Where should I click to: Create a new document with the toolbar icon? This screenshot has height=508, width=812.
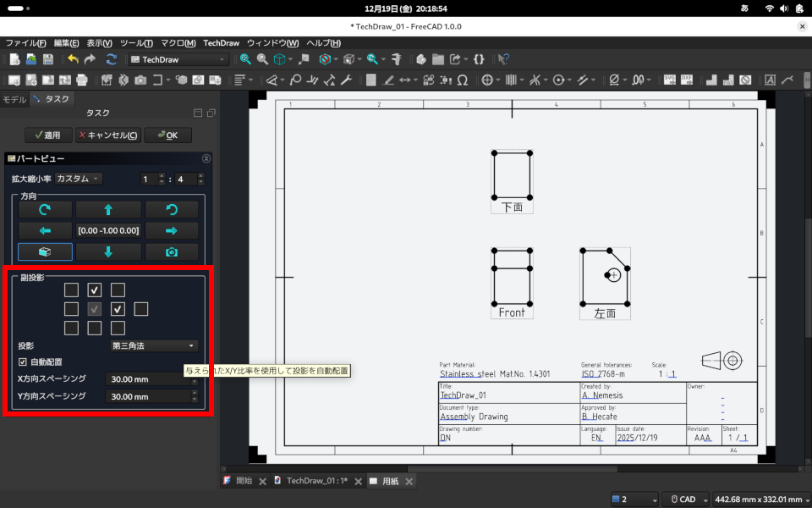pos(14,59)
